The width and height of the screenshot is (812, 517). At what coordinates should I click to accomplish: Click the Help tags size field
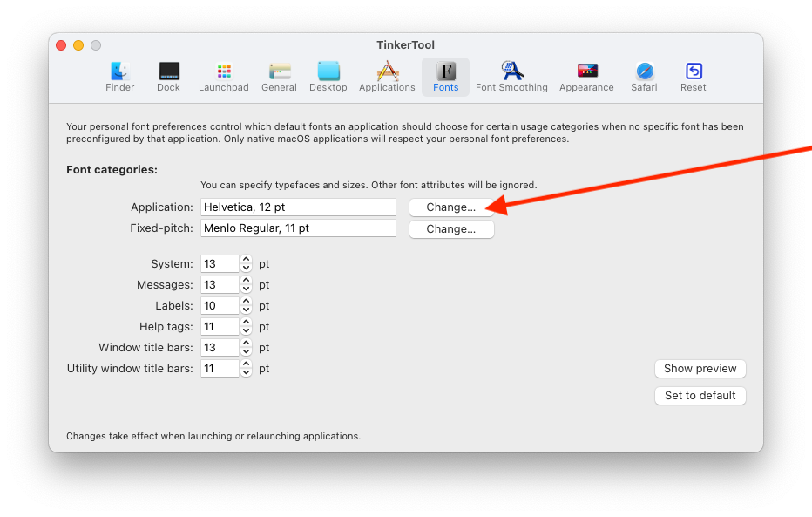[220, 326]
